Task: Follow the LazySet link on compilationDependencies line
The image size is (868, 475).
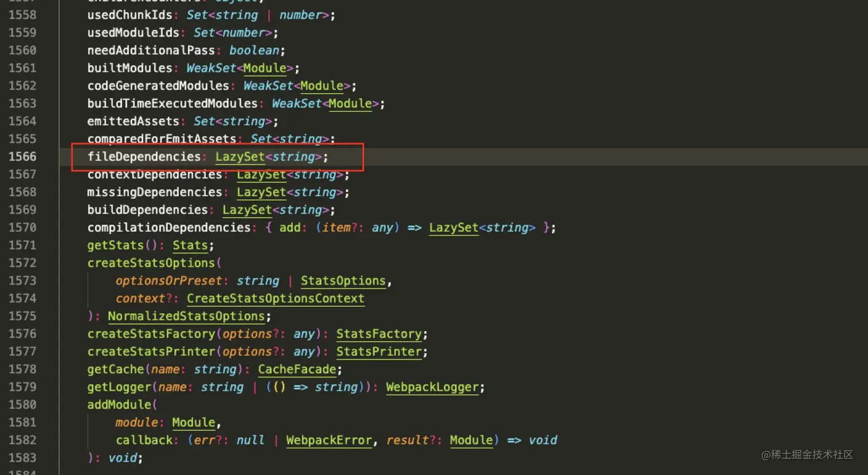Action: pos(454,228)
